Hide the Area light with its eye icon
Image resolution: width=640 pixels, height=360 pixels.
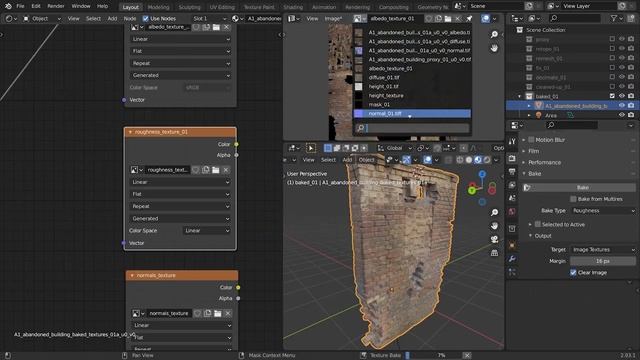622,115
